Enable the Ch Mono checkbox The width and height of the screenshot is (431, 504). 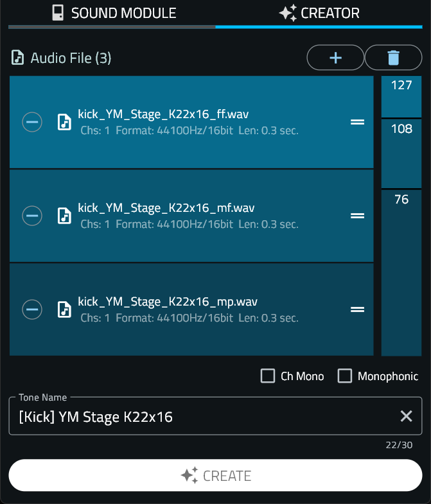tap(268, 376)
